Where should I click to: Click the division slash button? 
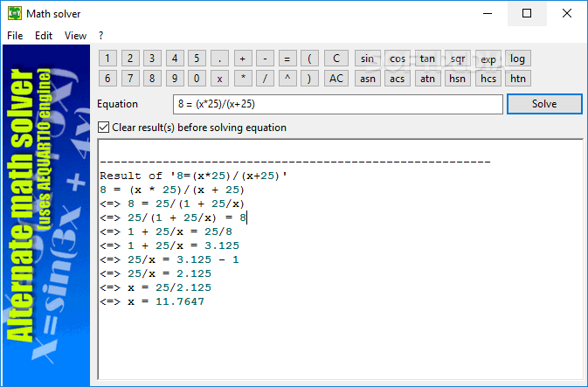click(265, 79)
